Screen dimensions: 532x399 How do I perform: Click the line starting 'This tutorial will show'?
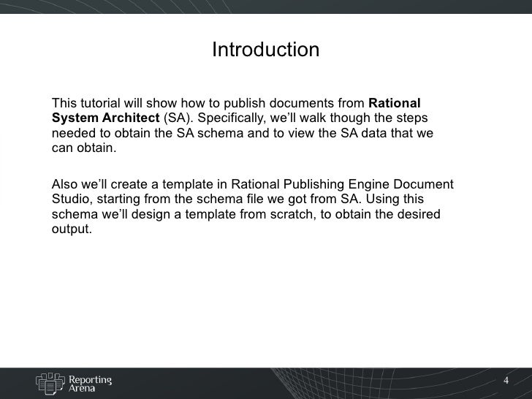[x=236, y=103]
